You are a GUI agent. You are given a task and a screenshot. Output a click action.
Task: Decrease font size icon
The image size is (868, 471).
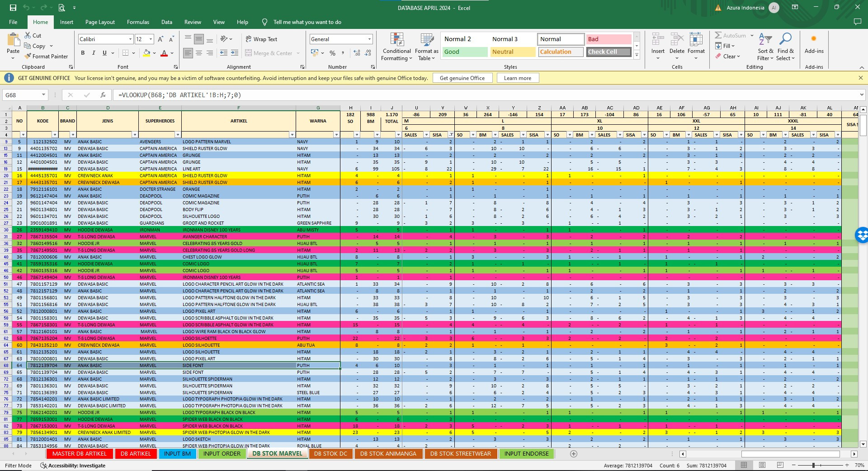coord(171,39)
